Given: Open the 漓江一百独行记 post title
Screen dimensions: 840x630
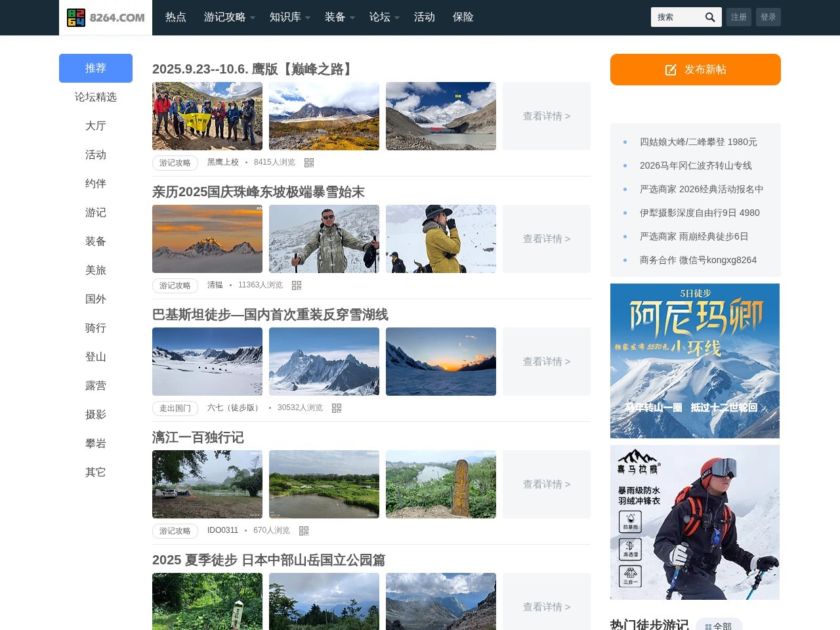Looking at the screenshot, I should coord(198,437).
